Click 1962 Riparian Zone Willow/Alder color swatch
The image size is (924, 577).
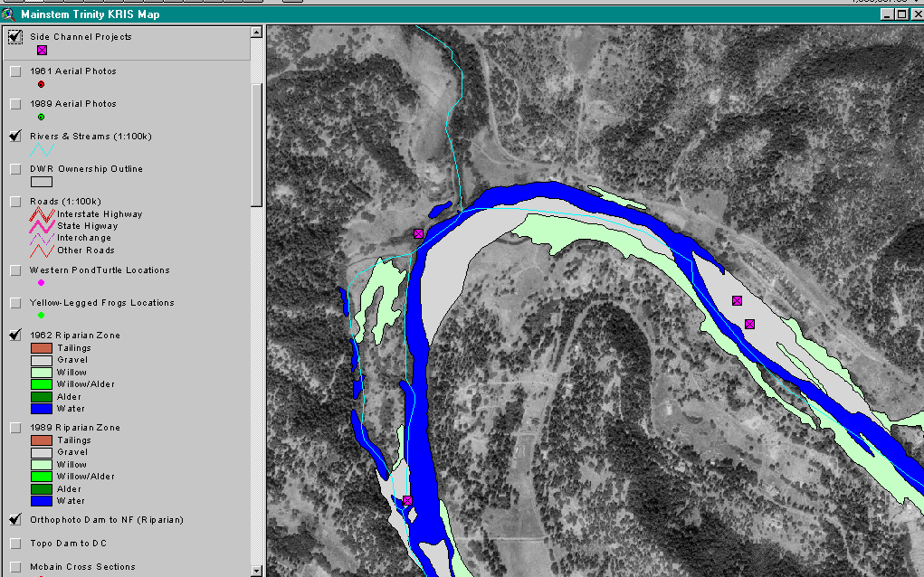[x=42, y=384]
